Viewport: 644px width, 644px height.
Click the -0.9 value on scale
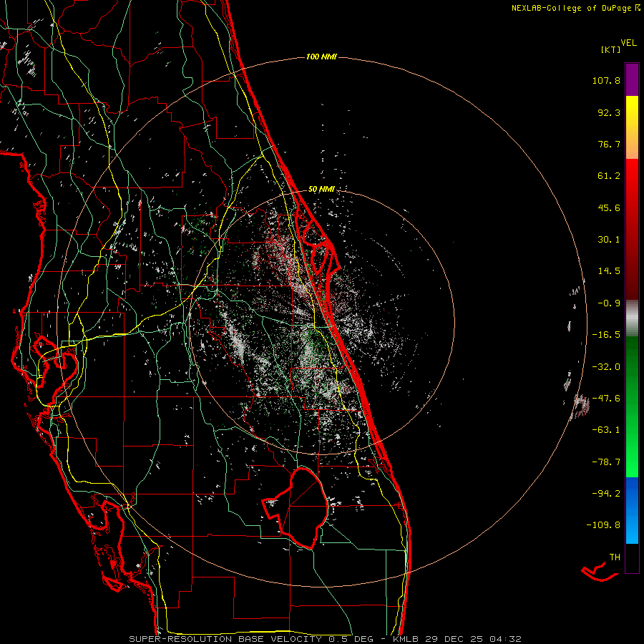point(609,303)
